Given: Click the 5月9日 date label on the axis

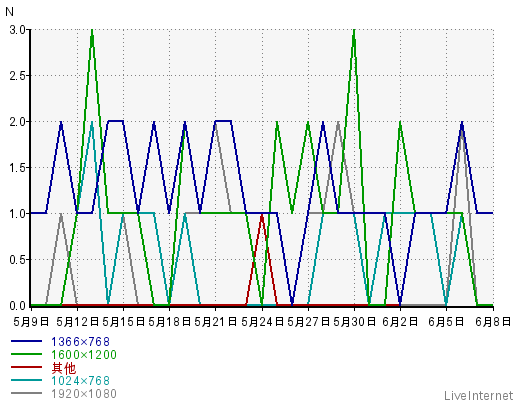Looking at the screenshot, I should (x=31, y=322).
